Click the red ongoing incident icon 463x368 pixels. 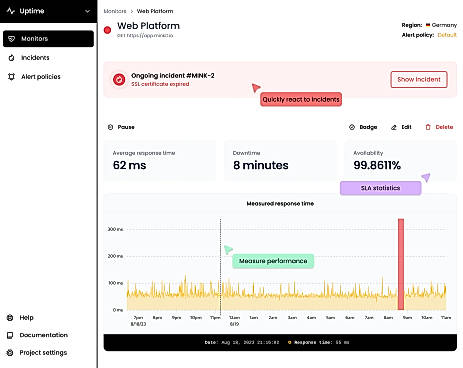119,80
